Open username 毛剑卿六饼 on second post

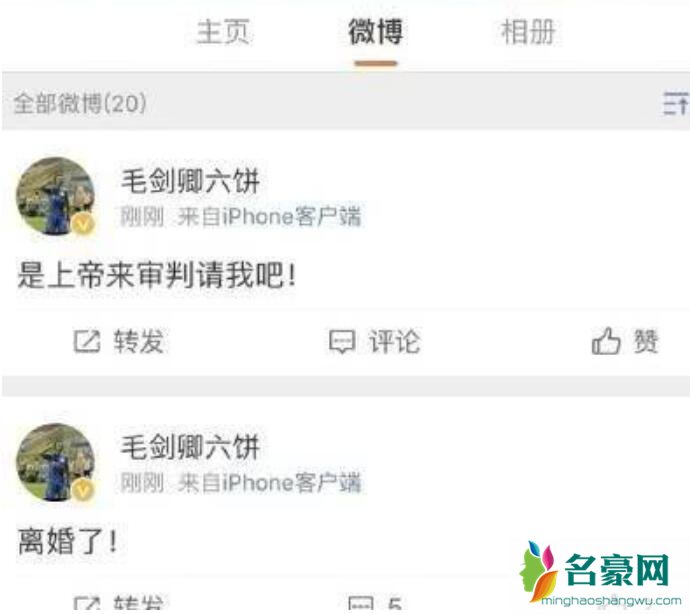point(190,447)
